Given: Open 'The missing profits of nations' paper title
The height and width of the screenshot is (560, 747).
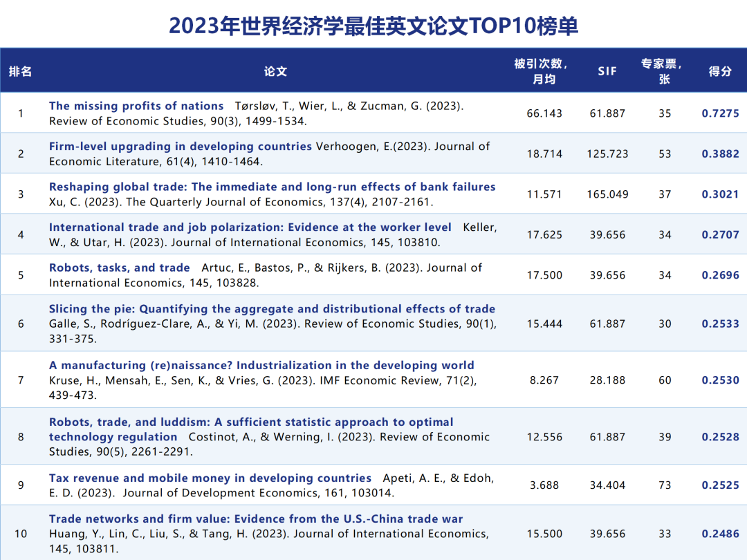Looking at the screenshot, I should [136, 106].
